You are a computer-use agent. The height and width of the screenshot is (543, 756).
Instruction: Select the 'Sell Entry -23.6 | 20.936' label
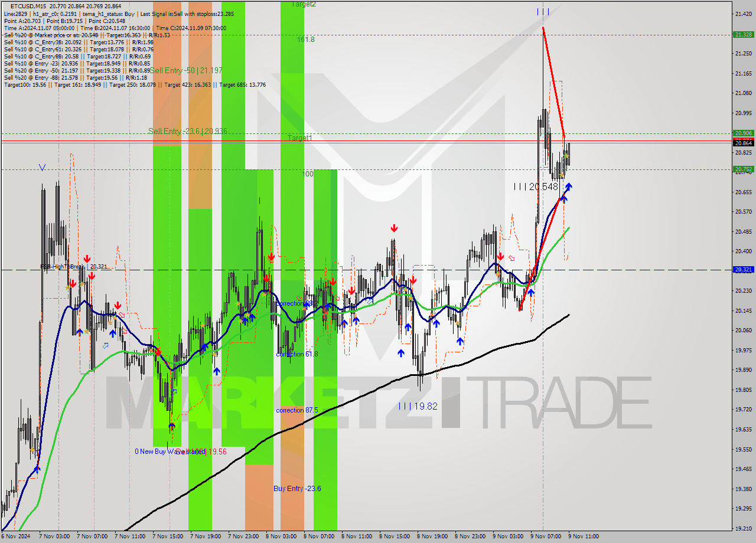tap(188, 131)
